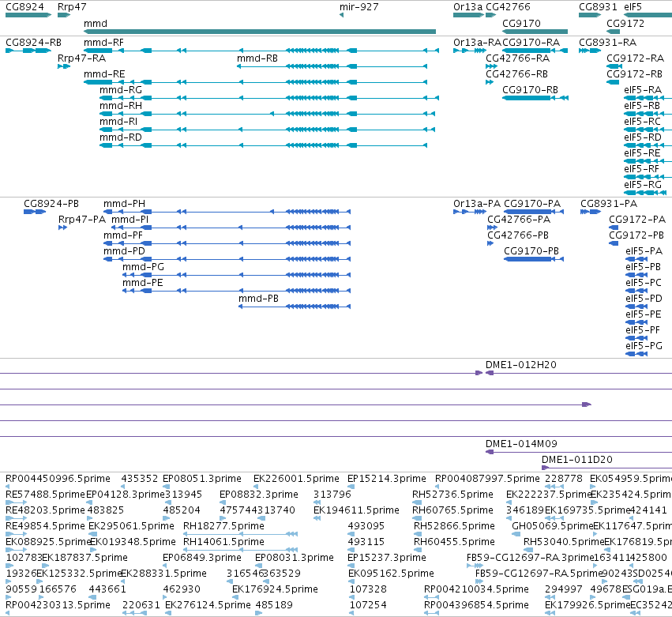
Task: Open the EK226001.5prime EST label
Action: point(296,478)
